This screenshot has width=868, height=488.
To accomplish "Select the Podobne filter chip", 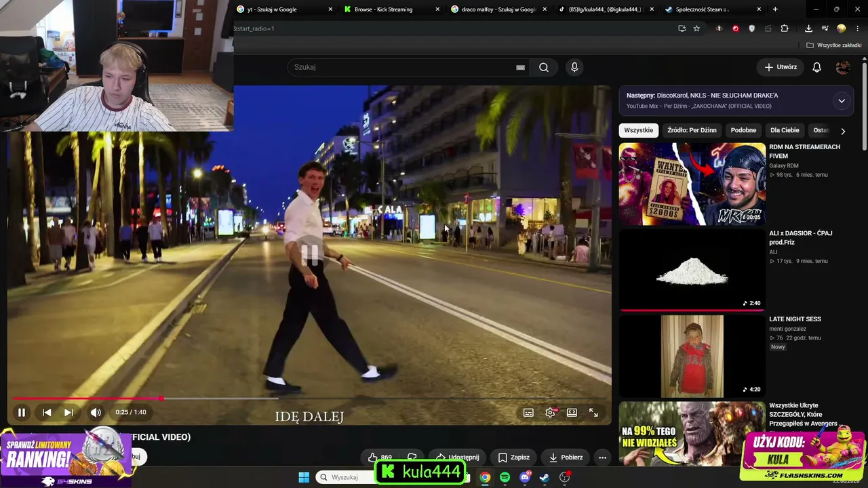I will pos(744,130).
